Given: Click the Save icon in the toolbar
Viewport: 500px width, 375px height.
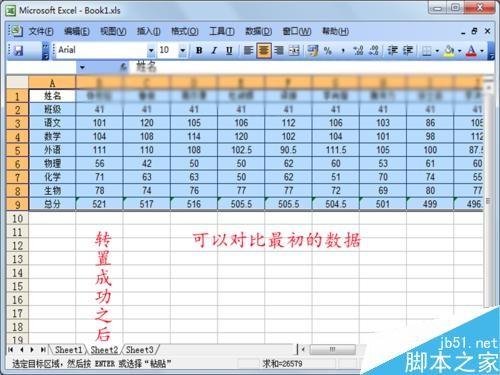Looking at the screenshot, I should pyautogui.click(x=18, y=51).
